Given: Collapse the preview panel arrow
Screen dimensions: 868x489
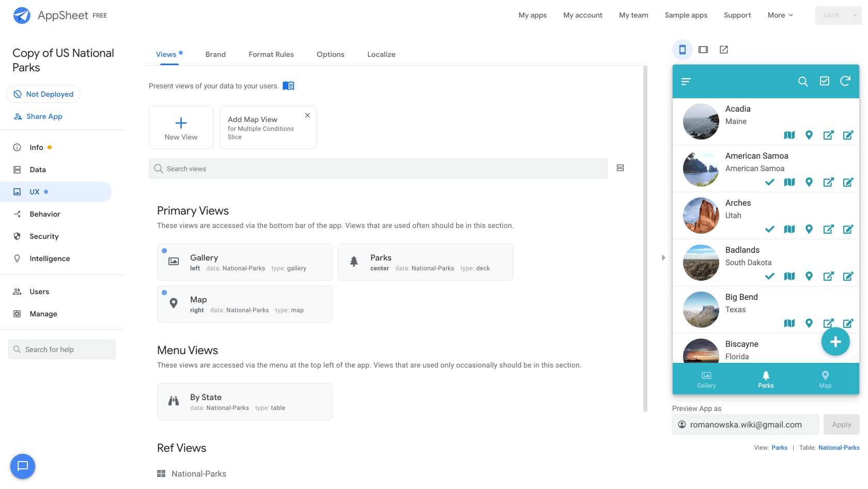Looking at the screenshot, I should [x=663, y=257].
